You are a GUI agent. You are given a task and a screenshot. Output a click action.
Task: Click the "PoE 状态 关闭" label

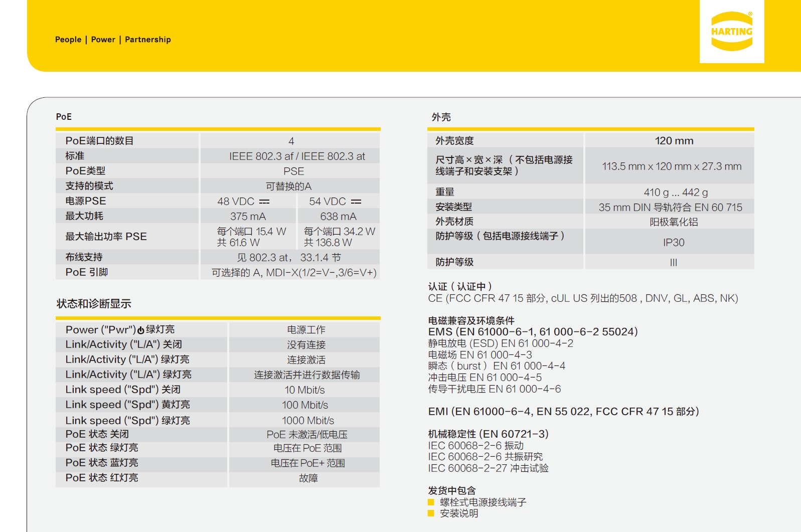(97, 434)
